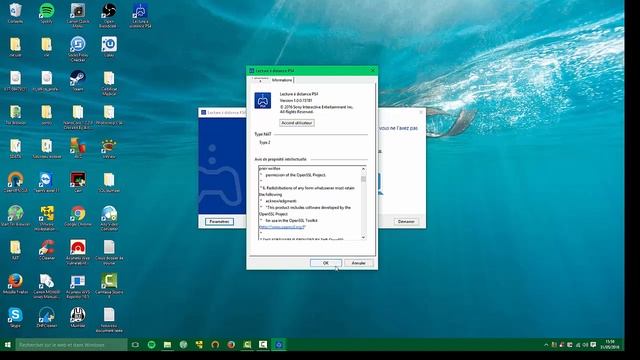Select the Socks Proxy Checker desktop icon

78,49
